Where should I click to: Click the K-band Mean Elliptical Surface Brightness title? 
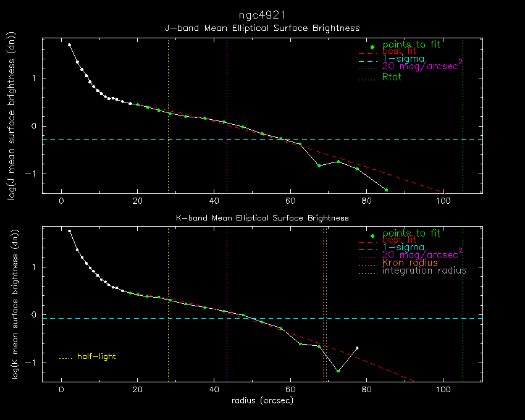[262, 218]
